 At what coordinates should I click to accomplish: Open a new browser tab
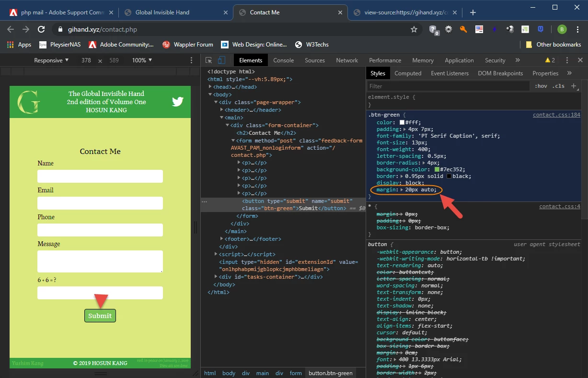pos(473,12)
